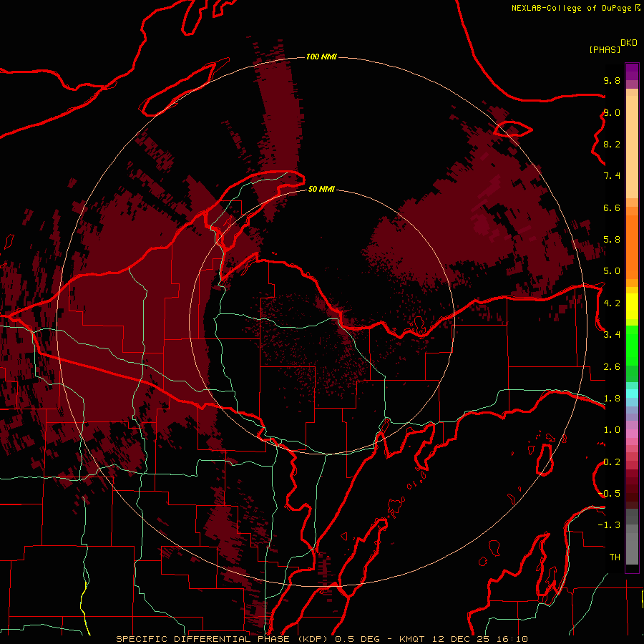The image size is (644, 644).
Task: Click the DKD label above the legend
Action: click(x=629, y=43)
